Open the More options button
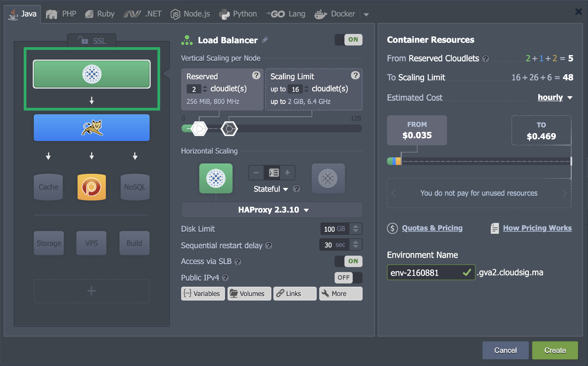The height and width of the screenshot is (366, 588). (341, 294)
